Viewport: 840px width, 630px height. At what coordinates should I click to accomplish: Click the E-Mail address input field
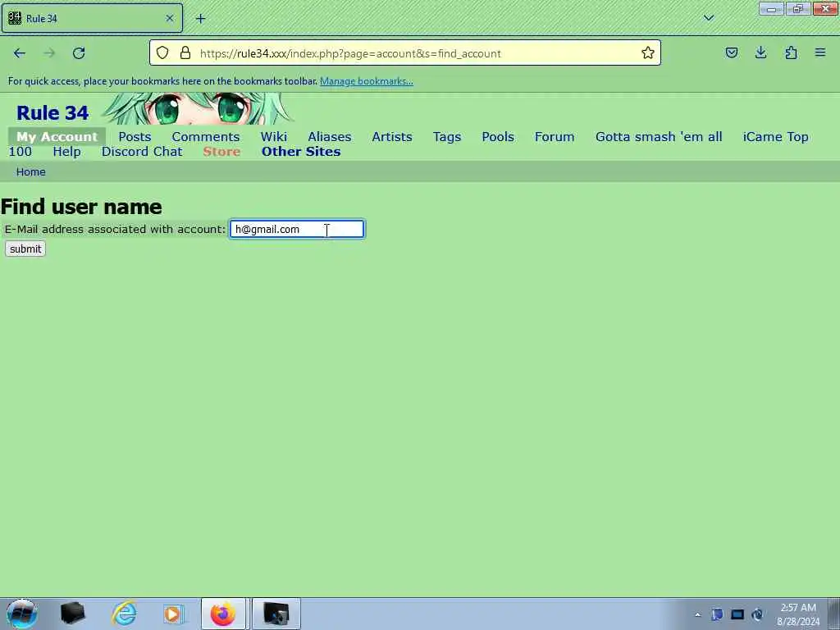297,230
